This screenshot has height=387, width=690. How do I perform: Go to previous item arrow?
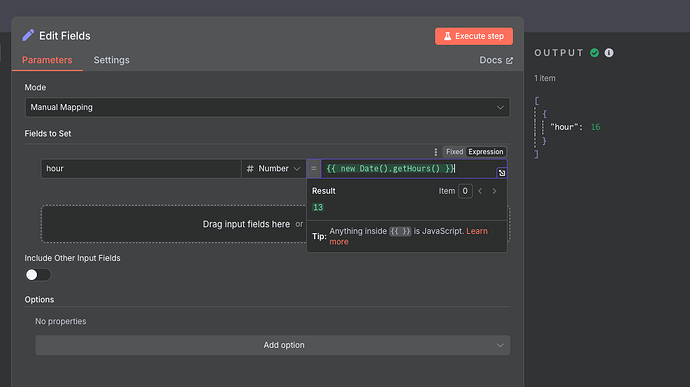pos(480,191)
